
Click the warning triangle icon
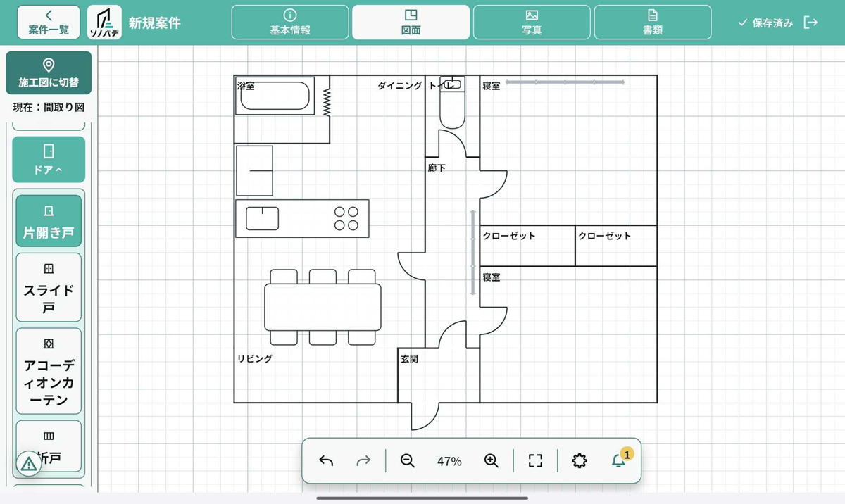[29, 463]
